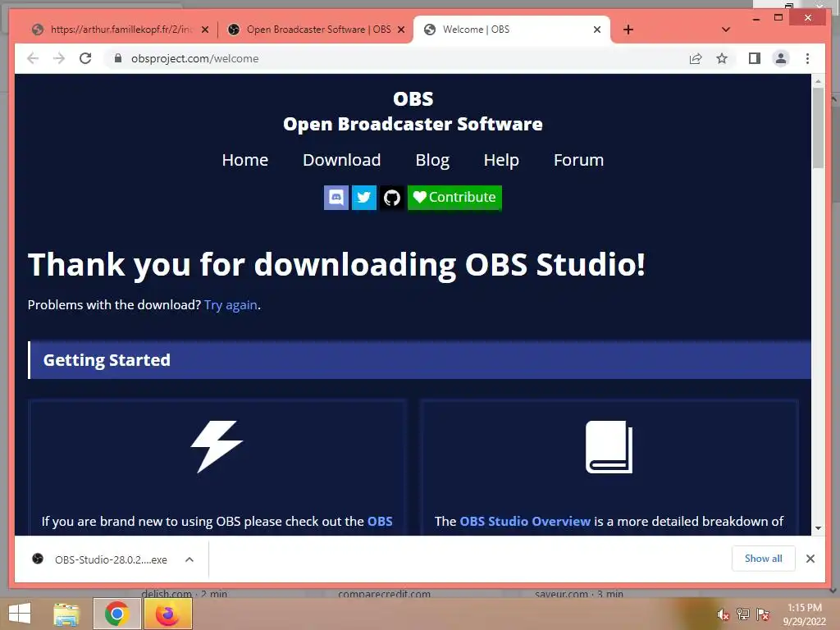Screen dimensions: 840x630
Task: Open the Forum nav item
Action: point(578,160)
